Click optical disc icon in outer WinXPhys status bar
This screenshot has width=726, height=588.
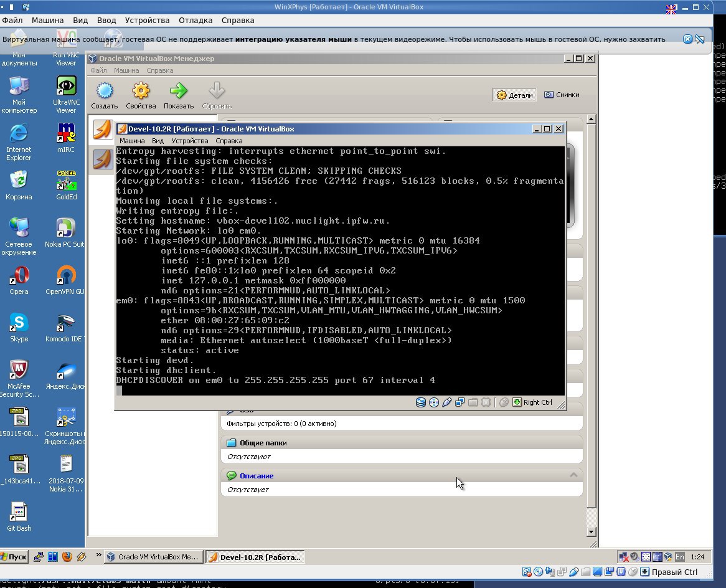click(538, 572)
